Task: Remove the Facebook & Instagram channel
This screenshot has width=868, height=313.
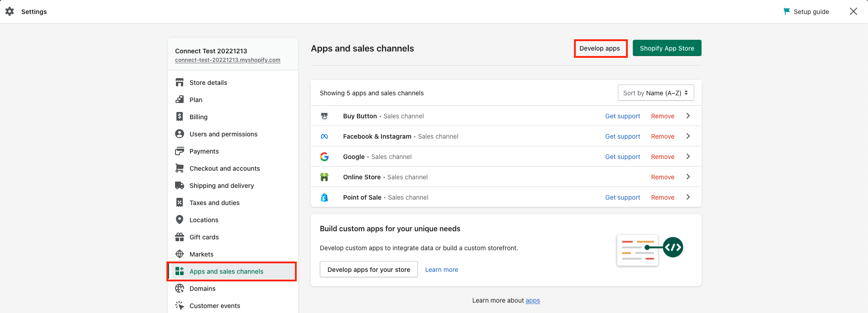Action: tap(663, 136)
